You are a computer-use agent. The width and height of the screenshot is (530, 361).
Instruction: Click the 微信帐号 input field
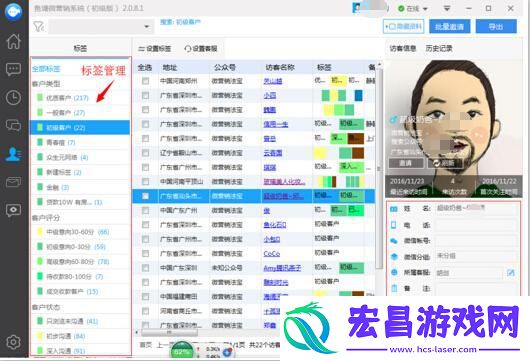pyautogui.click(x=476, y=241)
